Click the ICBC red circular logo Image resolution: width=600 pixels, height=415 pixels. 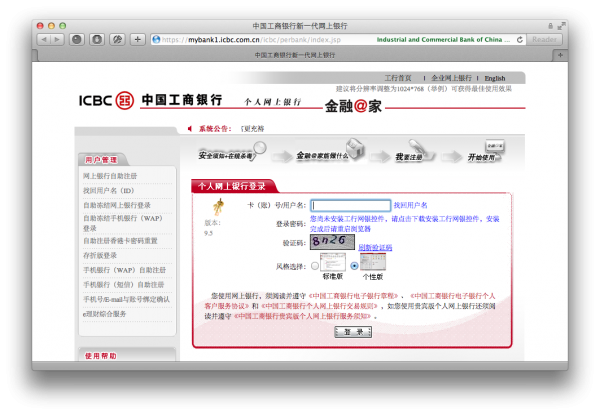(x=125, y=101)
